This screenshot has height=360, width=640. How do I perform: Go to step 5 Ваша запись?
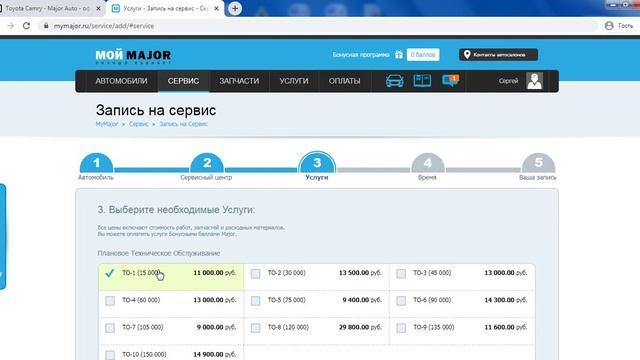538,163
